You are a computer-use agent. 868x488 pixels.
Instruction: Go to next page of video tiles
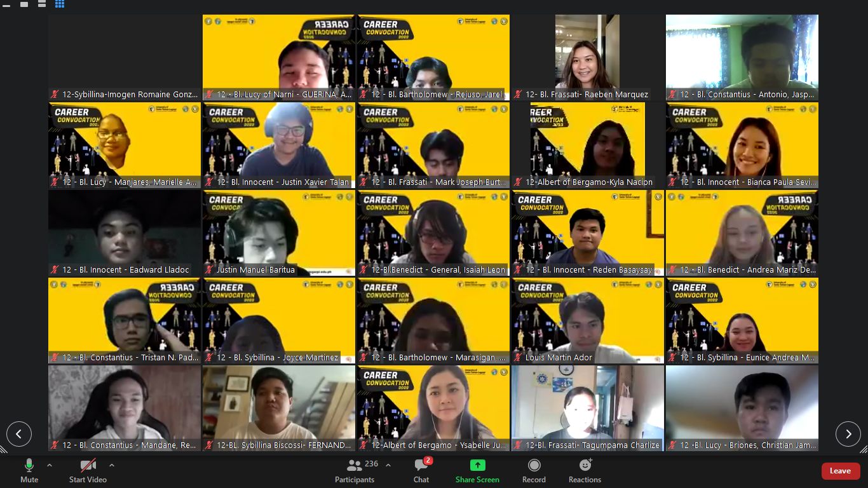coord(848,434)
